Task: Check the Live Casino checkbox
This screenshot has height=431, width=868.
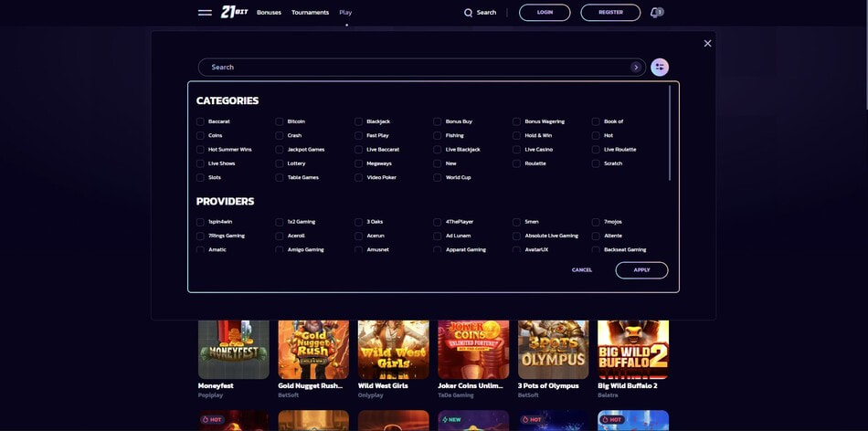Action: 516,150
